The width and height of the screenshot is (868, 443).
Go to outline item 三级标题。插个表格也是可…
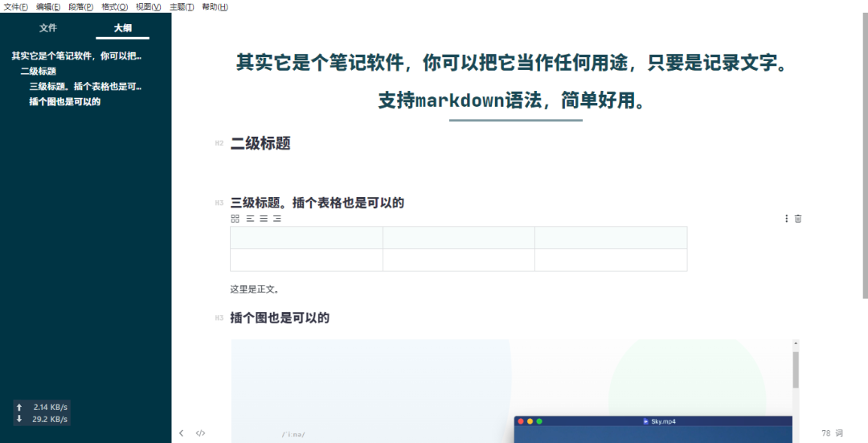[85, 86]
